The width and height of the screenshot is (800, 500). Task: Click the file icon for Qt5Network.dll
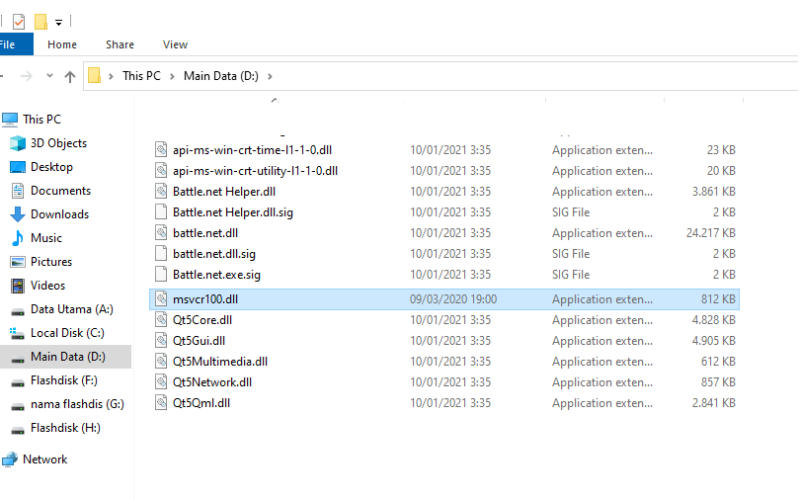coord(161,382)
